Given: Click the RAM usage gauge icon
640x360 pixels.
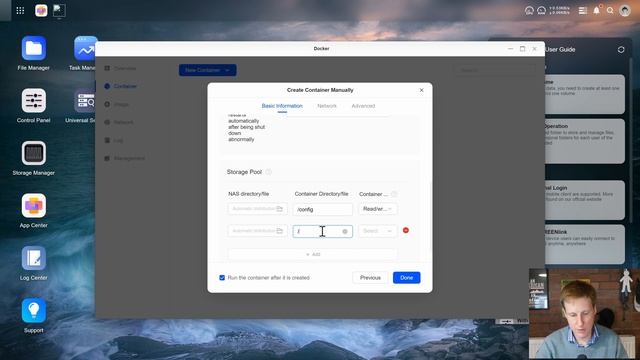Looking at the screenshot, I should coord(542,11).
